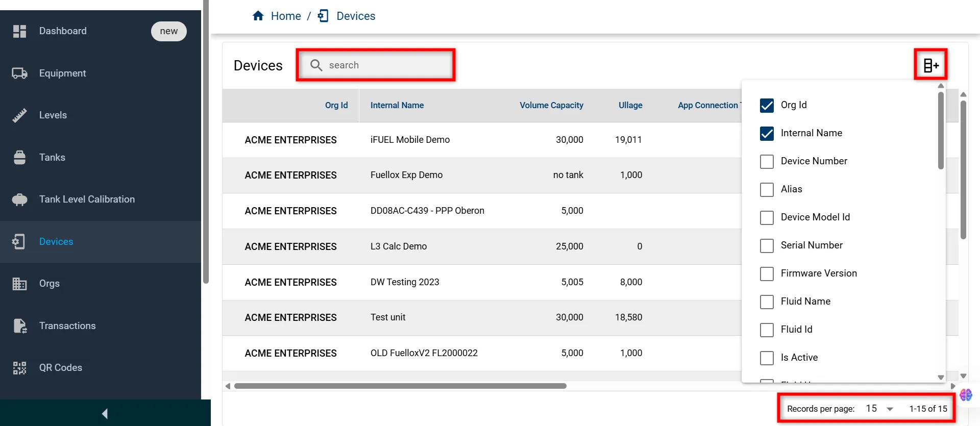Check the Device Number column checkbox
The image size is (980, 426).
point(767,161)
